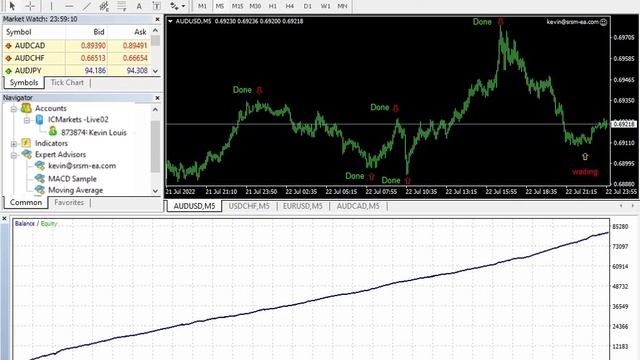The width and height of the screenshot is (640, 360).
Task: Switch chart to M5 timeframe
Action: 220,6
